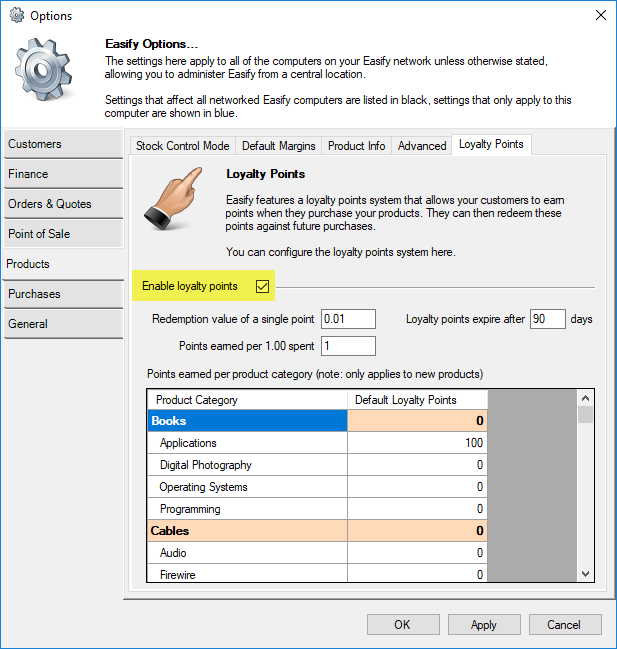The width and height of the screenshot is (617, 649).
Task: Click the Books loyalty points value cell
Action: [x=417, y=421]
